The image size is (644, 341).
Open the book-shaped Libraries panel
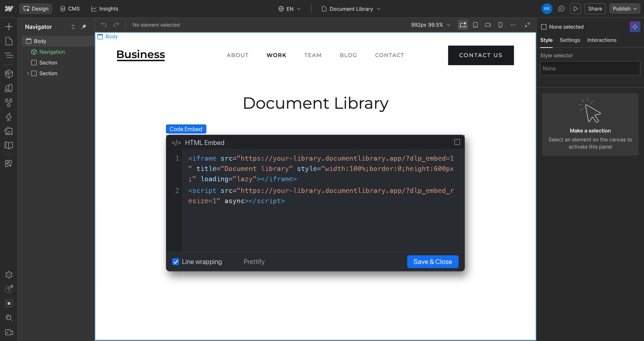9,145
